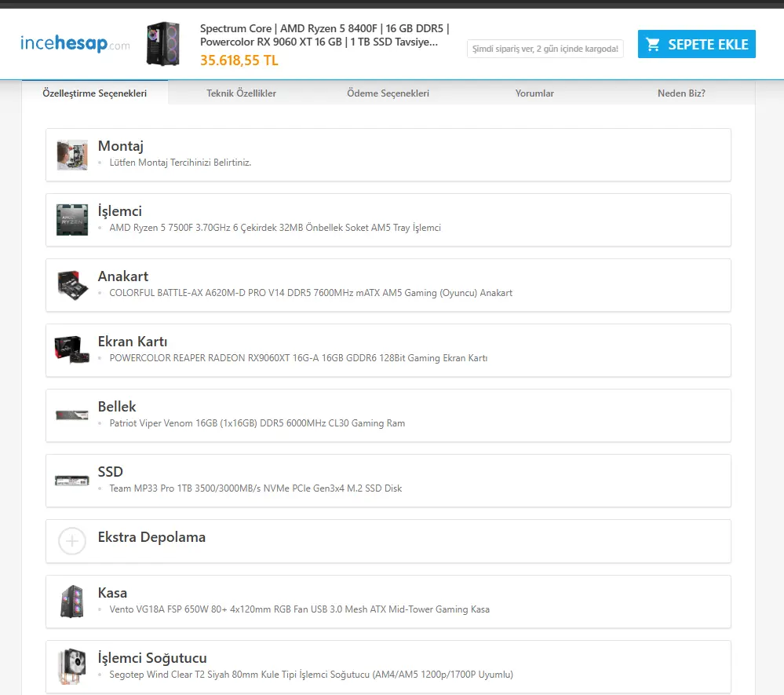Image resolution: width=784 pixels, height=695 pixels.
Task: Click the Spectrum Core product title
Action: click(324, 35)
